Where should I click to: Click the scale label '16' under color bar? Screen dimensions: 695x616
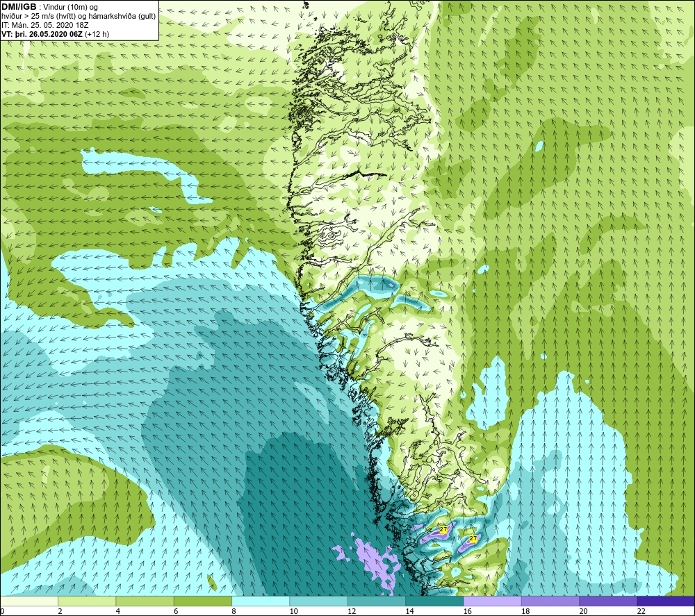pyautogui.click(x=468, y=611)
